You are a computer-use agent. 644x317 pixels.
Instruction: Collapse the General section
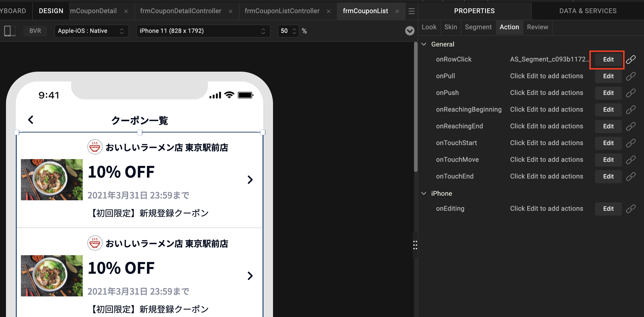[424, 44]
